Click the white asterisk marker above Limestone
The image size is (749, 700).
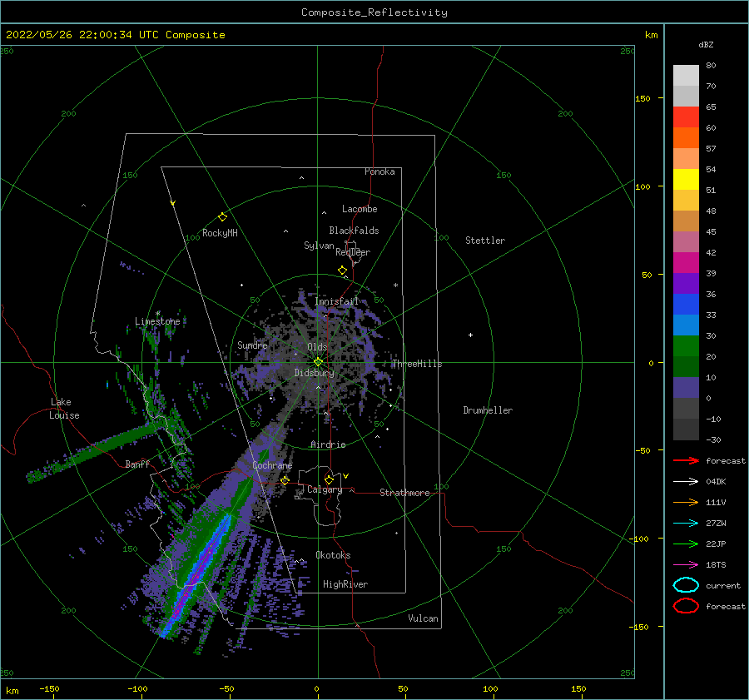click(x=157, y=314)
